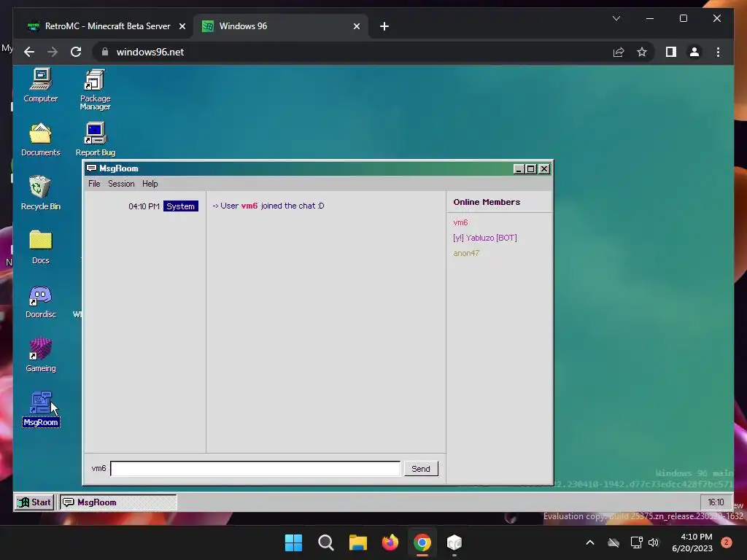
Task: Focus the message input field
Action: (255, 469)
